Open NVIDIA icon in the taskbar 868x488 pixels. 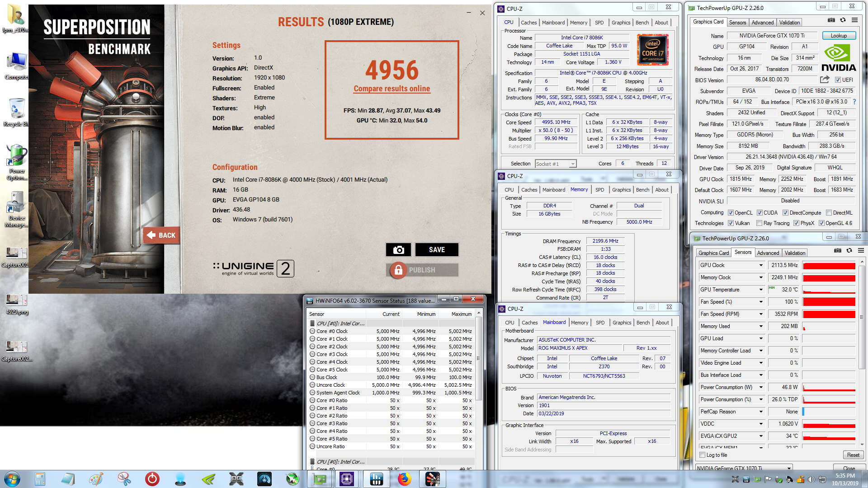pos(208,479)
